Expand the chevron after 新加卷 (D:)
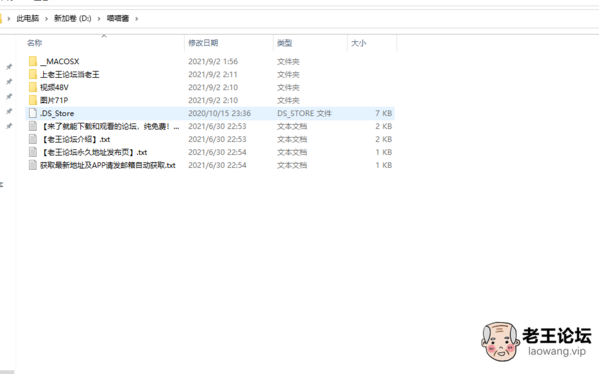 pos(99,18)
